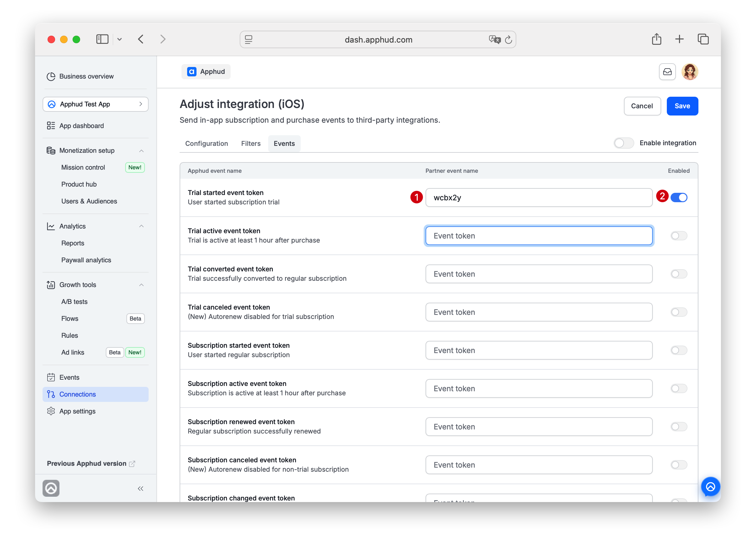The width and height of the screenshot is (756, 549).
Task: Click the Growth tools icon
Action: pyautogui.click(x=51, y=285)
